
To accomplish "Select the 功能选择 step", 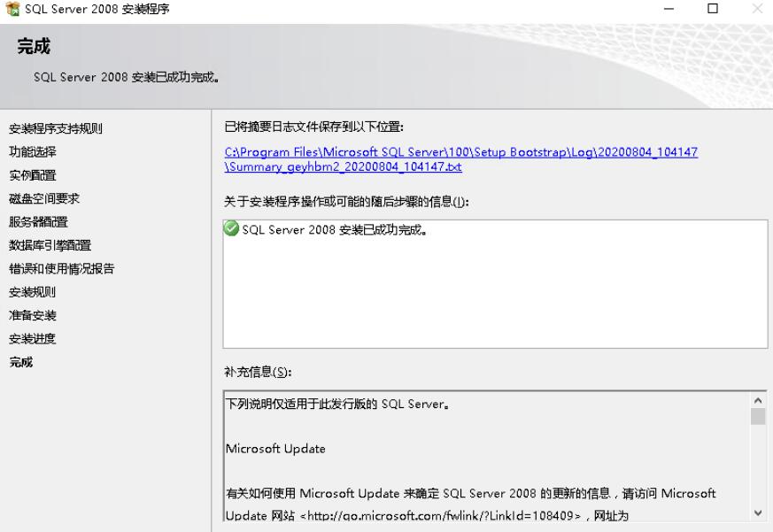I will (33, 152).
